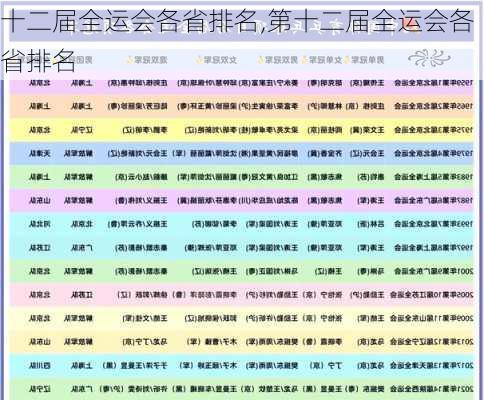Select the 1965年第2届 row label
Image resolution: width=484 pixels, height=400 pixels.
tap(433, 106)
